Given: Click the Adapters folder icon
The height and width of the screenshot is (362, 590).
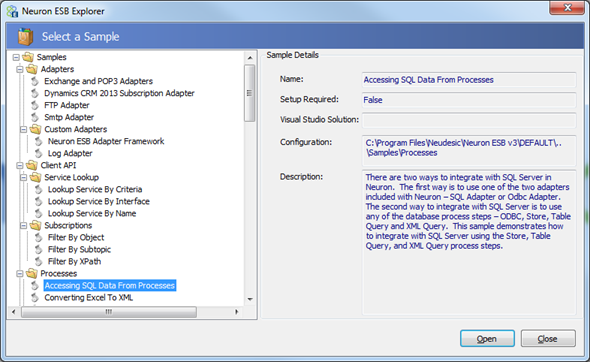Looking at the screenshot, I should pos(32,69).
